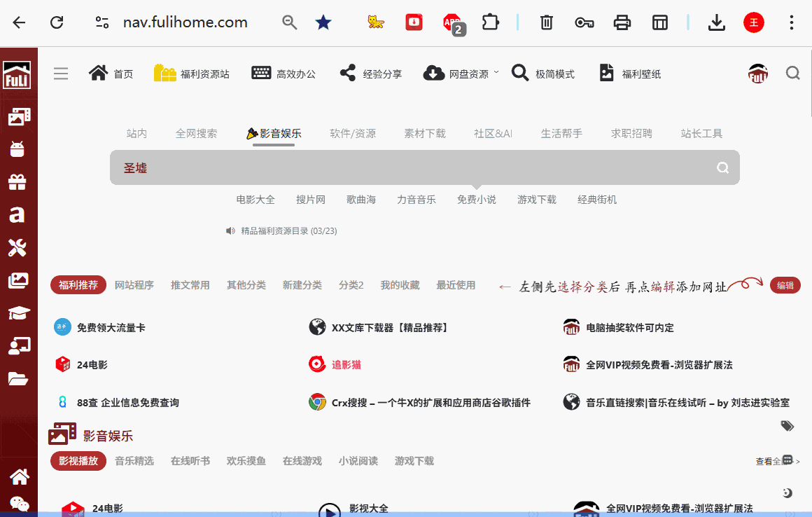Click the home icon near sidebar bottom
Viewport: 812px width, 517px height.
(x=19, y=476)
